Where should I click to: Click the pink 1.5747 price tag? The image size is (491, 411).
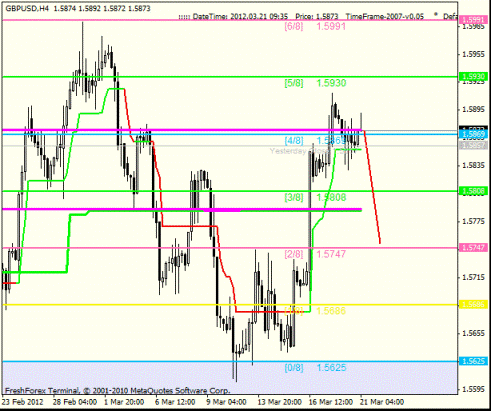point(473,248)
